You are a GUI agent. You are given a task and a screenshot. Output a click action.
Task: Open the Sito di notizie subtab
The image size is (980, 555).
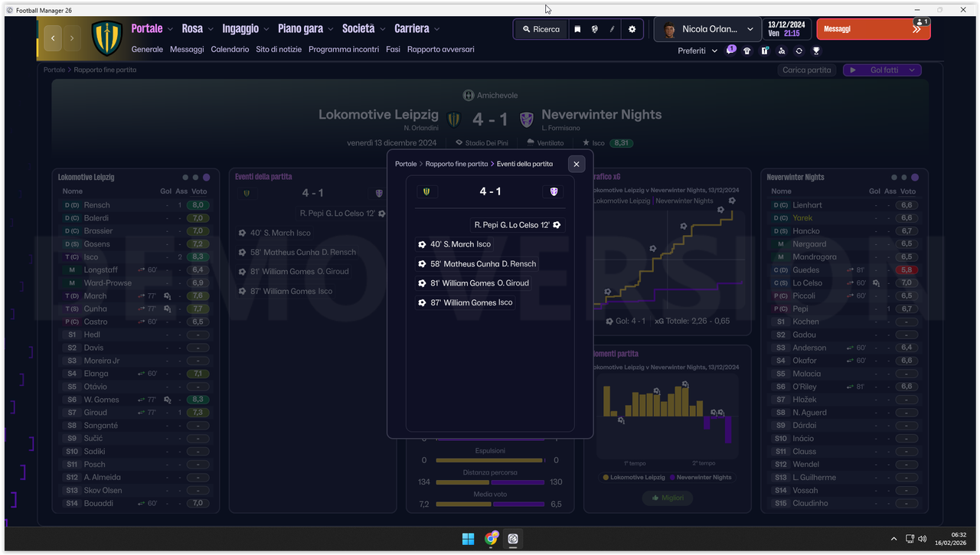(279, 49)
